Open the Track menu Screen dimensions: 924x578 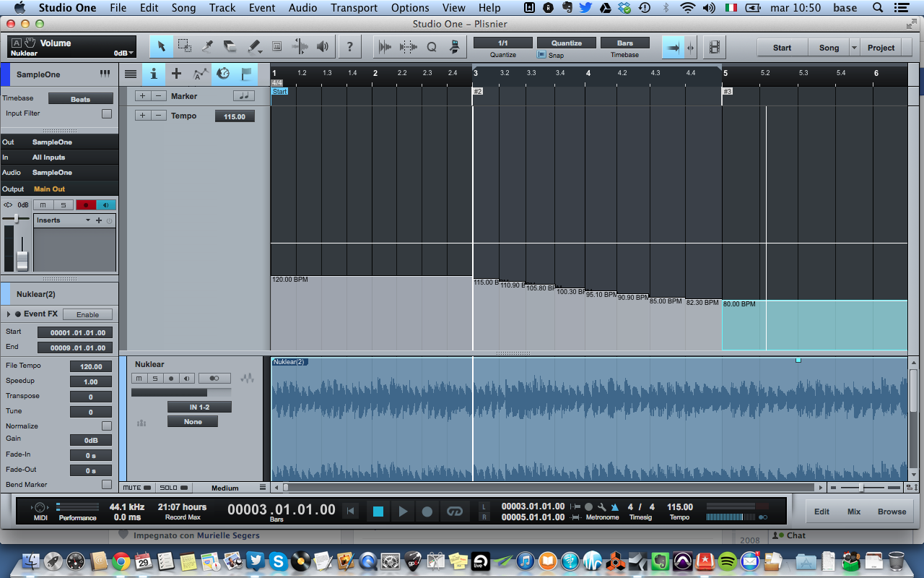click(x=222, y=8)
